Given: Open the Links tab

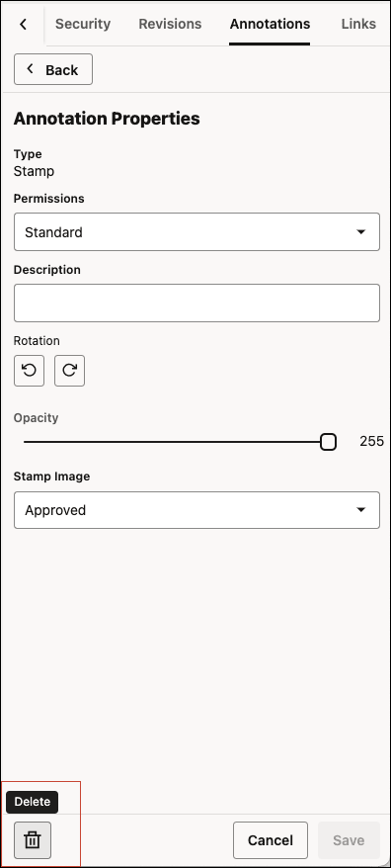Looking at the screenshot, I should tap(358, 24).
